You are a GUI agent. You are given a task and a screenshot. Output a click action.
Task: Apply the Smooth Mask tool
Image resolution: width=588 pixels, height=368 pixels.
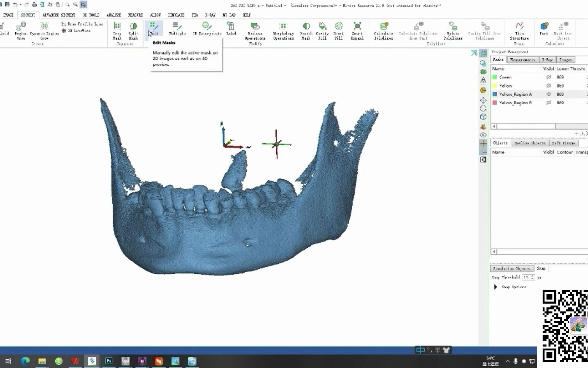click(306, 31)
